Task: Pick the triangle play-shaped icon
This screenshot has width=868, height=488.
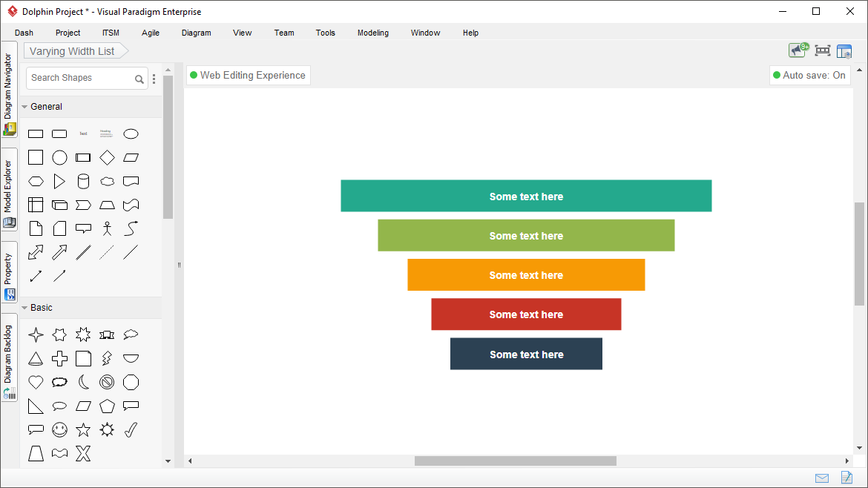Action: (x=59, y=182)
